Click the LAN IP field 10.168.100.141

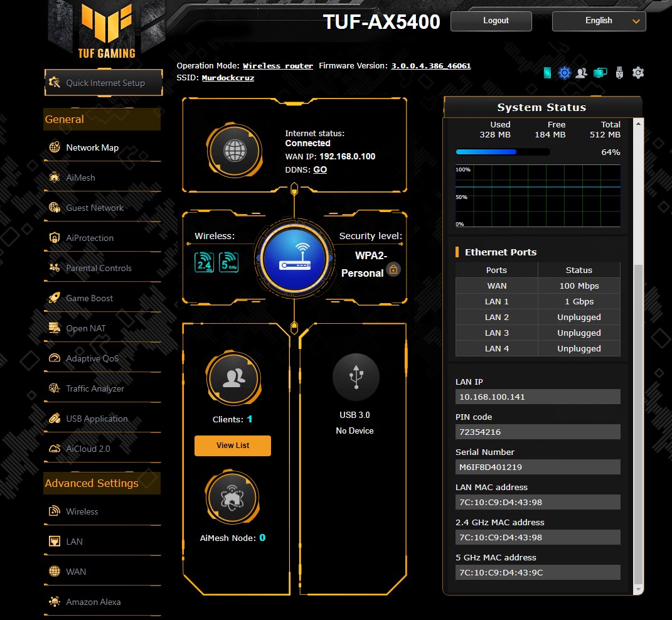(538, 397)
